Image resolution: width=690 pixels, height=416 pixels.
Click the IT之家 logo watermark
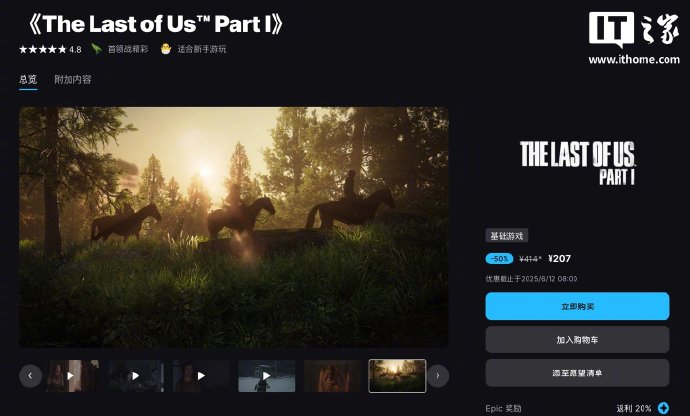click(x=634, y=38)
